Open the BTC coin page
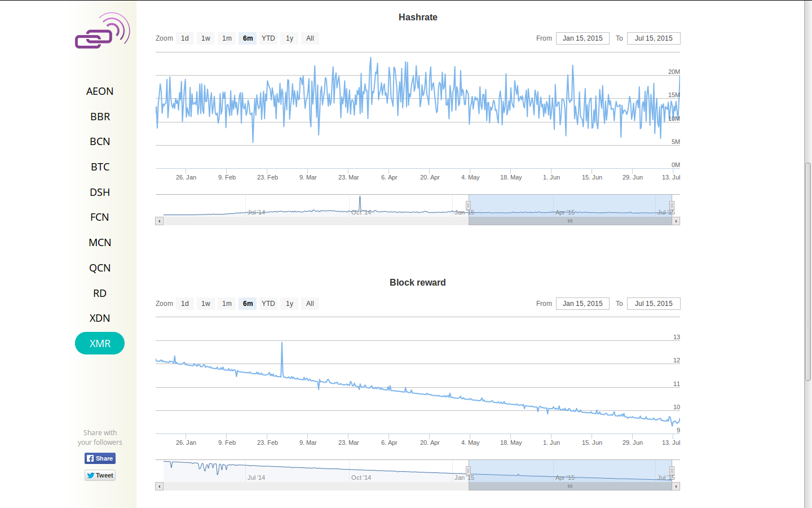This screenshot has width=812, height=508. point(100,167)
